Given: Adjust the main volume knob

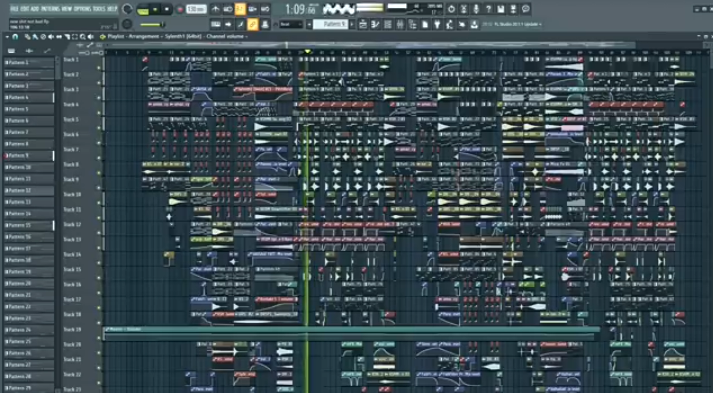Looking at the screenshot, I should [127, 9].
